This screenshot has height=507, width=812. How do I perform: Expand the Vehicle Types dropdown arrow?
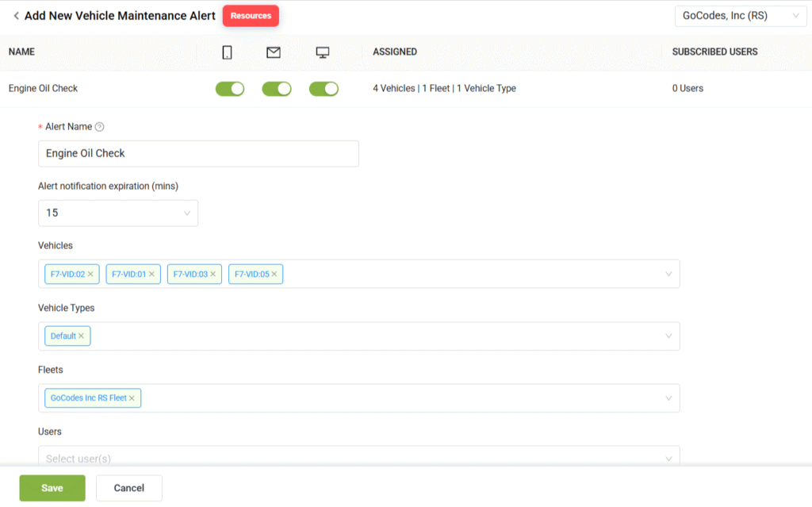tap(668, 336)
